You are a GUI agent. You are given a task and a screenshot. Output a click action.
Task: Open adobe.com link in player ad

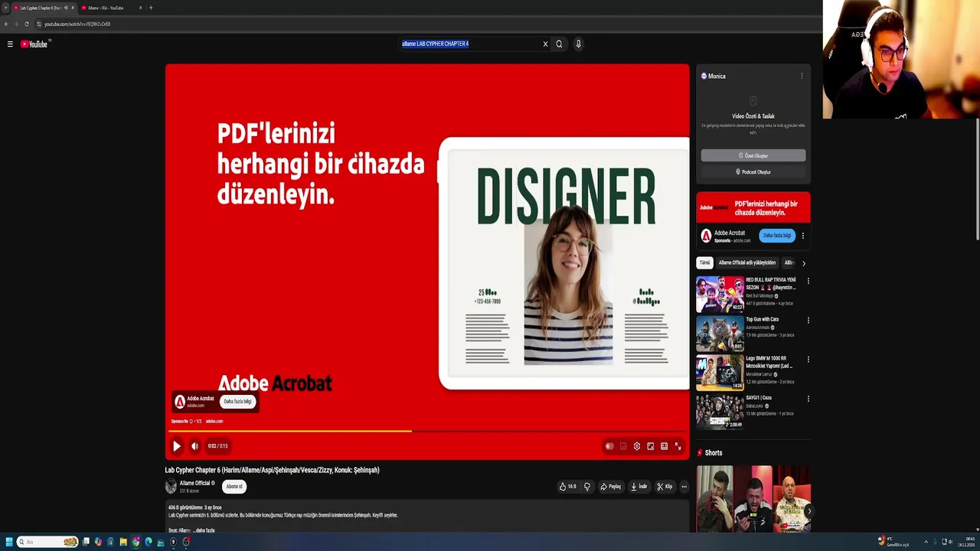[x=214, y=421]
